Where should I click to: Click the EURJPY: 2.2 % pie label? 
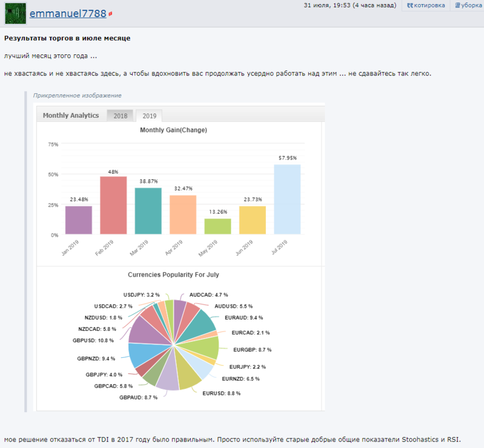247,367
